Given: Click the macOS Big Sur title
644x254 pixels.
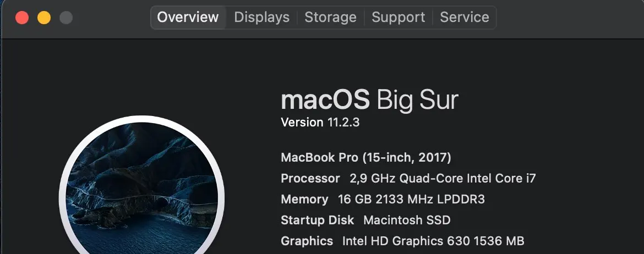Looking at the screenshot, I should [x=369, y=101].
